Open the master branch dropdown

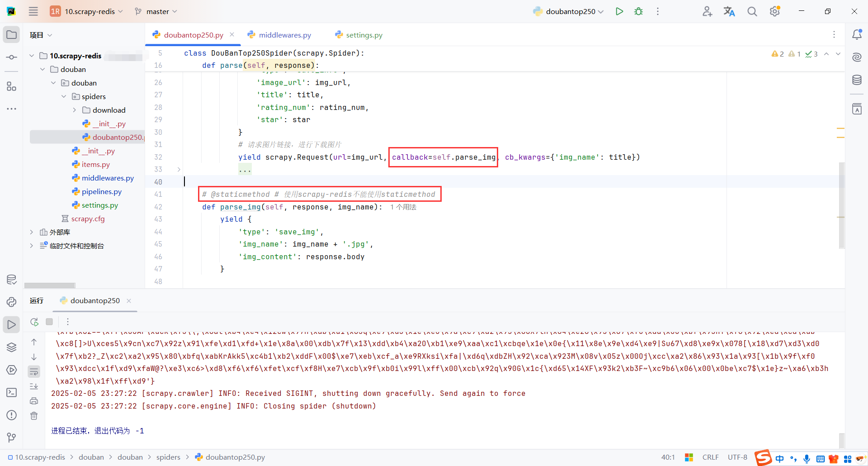(x=156, y=11)
